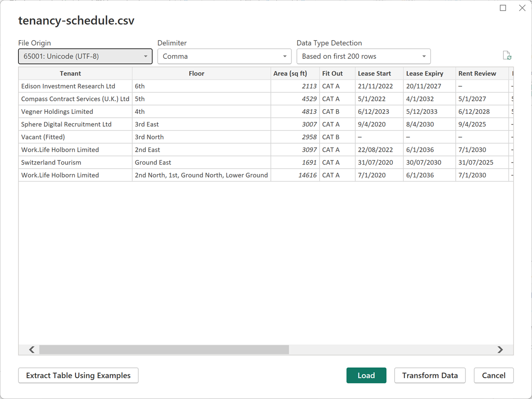Click the area value 2113

coord(295,86)
